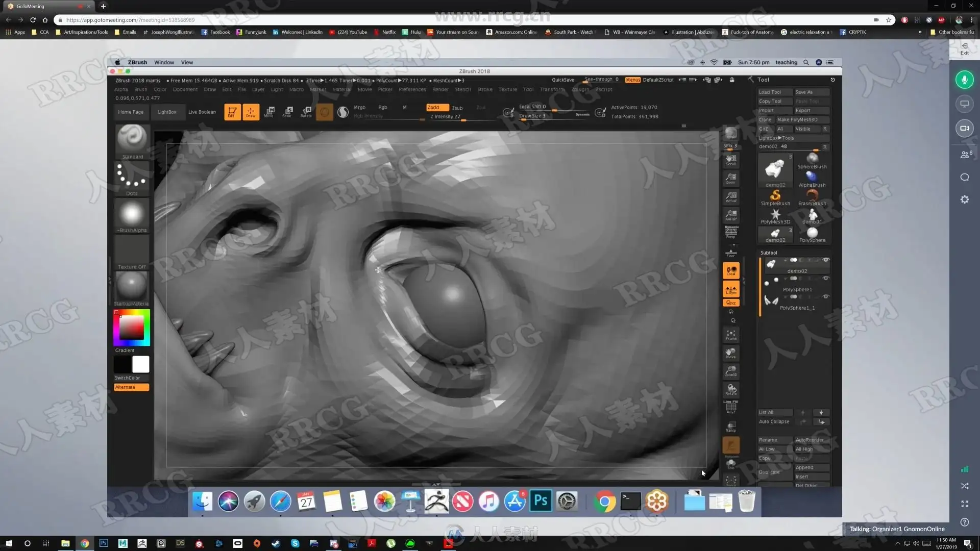Hide the PolySphere1 subtool with eye icon
This screenshot has width=980, height=551.
coord(826,279)
